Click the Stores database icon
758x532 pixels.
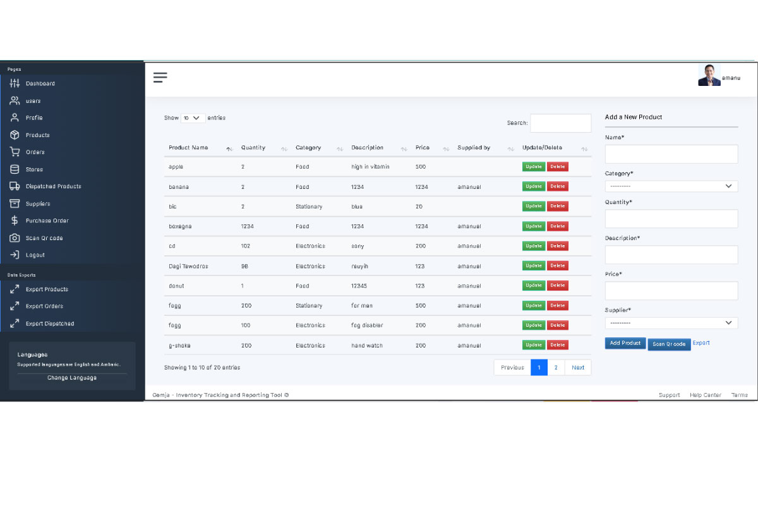(x=15, y=169)
